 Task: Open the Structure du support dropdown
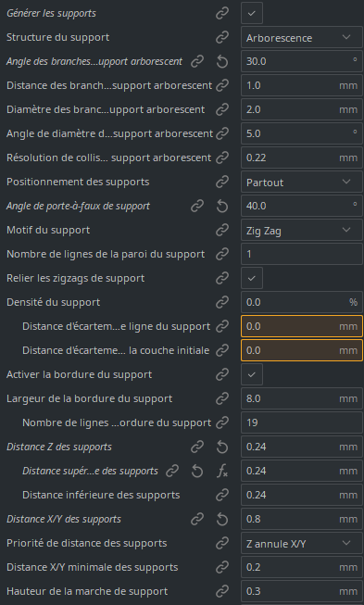point(302,37)
